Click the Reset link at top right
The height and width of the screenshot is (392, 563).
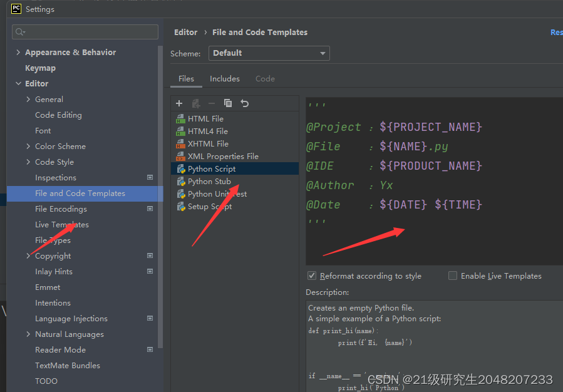click(x=557, y=33)
